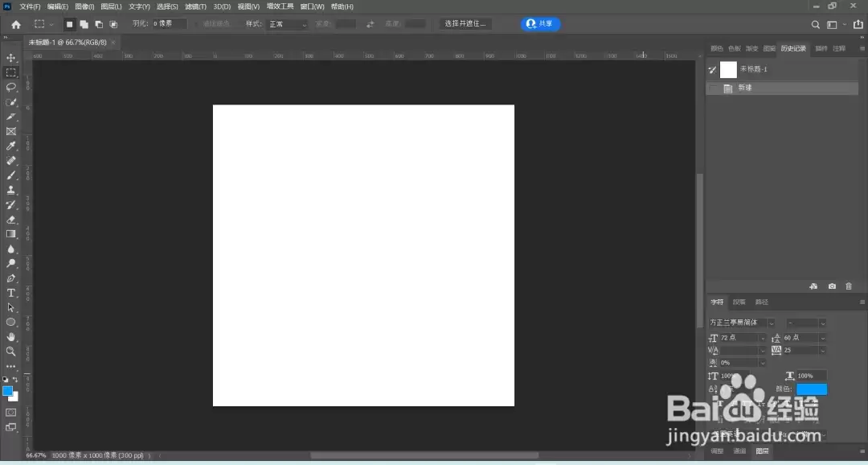Create new document from current history state
The width and height of the screenshot is (868, 465).
[813, 286]
